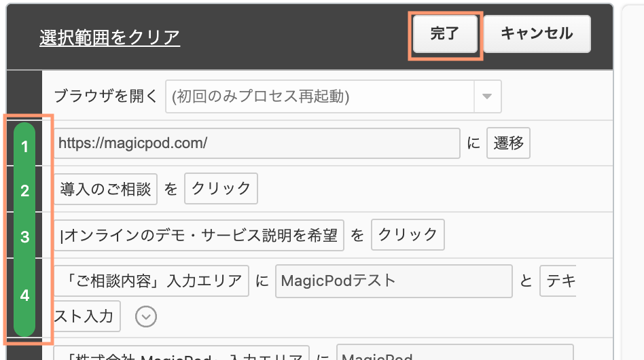The image size is (644, 360).
Task: Click the クリック command in step 2
Action: [221, 190]
